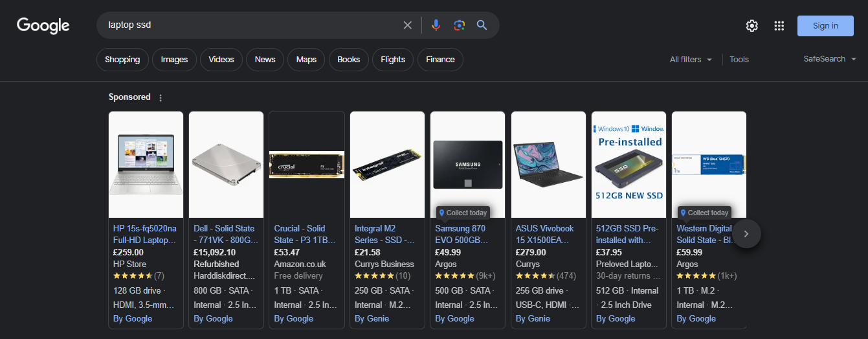Open 512GB SSD Pre-installed listing
868x339 pixels.
(x=627, y=234)
